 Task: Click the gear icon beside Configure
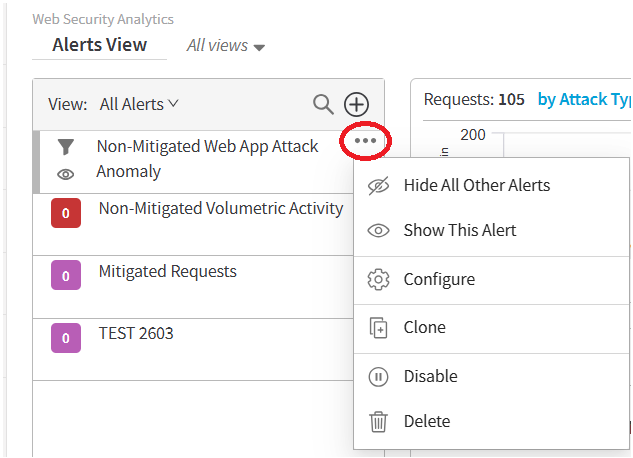(x=378, y=280)
